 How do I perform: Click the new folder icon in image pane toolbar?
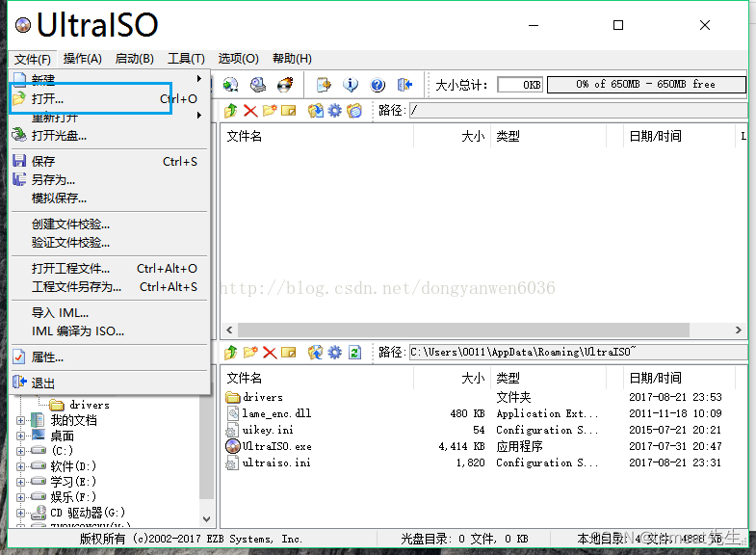[x=270, y=111]
